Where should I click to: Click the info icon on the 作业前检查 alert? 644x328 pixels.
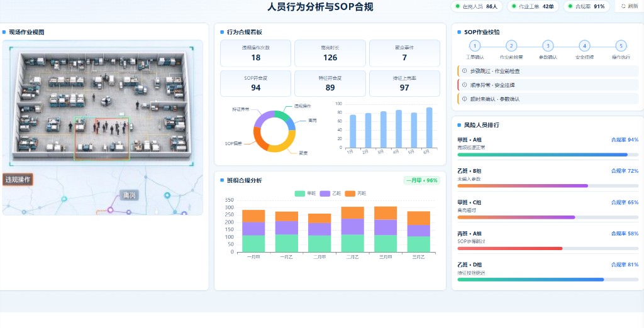coord(465,71)
